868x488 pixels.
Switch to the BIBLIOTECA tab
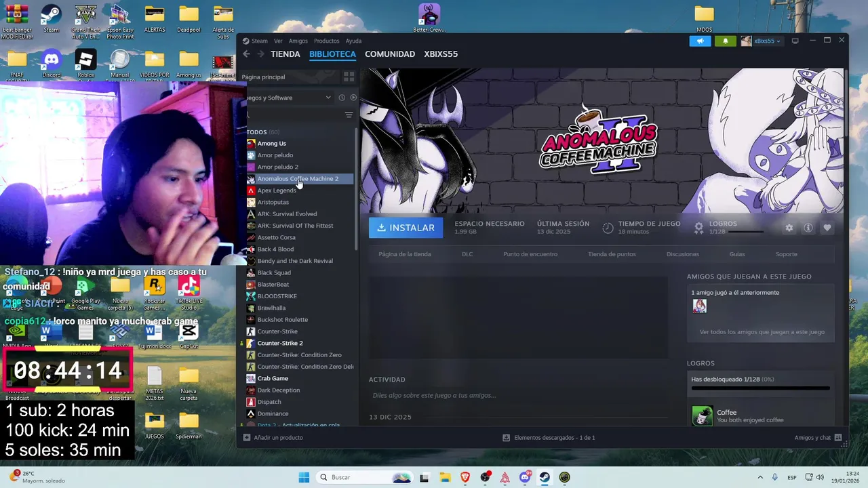click(x=332, y=54)
